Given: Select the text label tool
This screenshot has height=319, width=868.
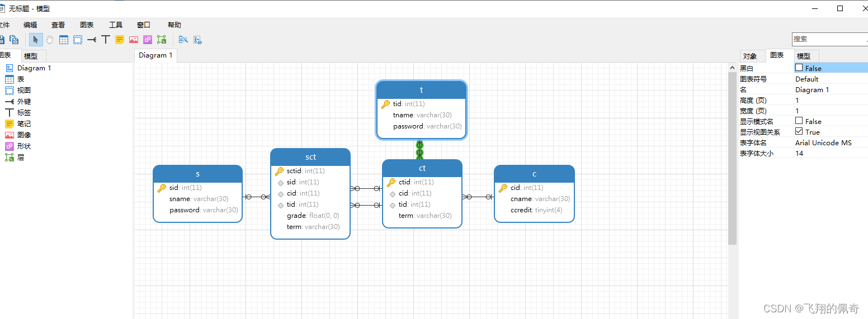Looking at the screenshot, I should pos(106,40).
